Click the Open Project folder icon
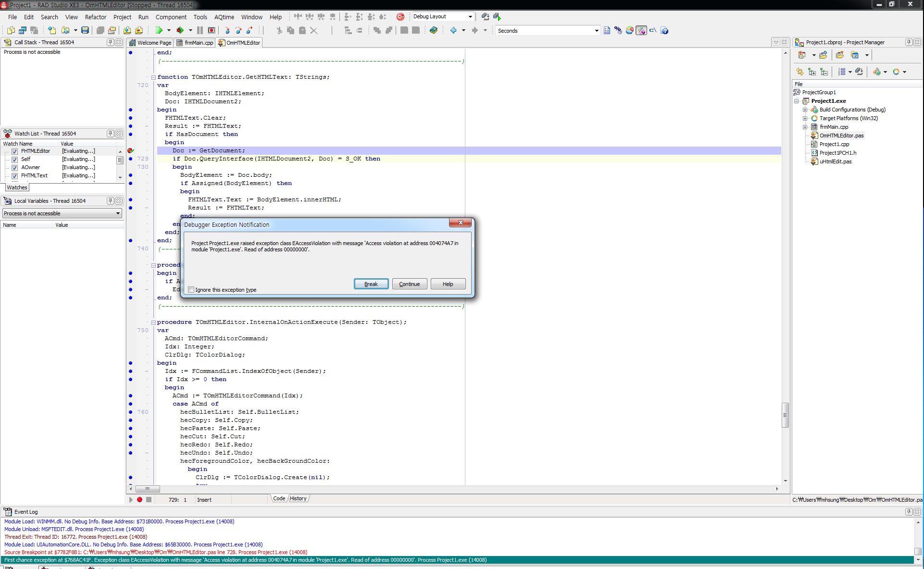The image size is (924, 569). pyautogui.click(x=112, y=30)
